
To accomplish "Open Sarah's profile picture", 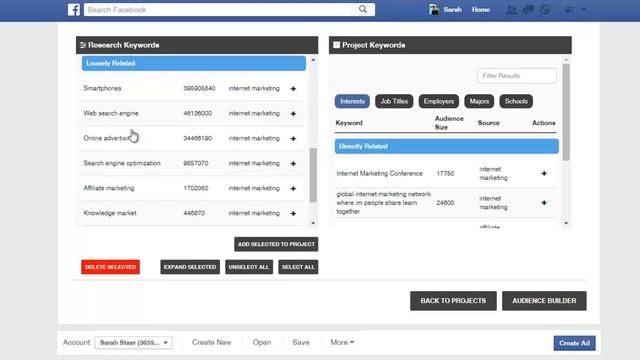I will 433,9.
